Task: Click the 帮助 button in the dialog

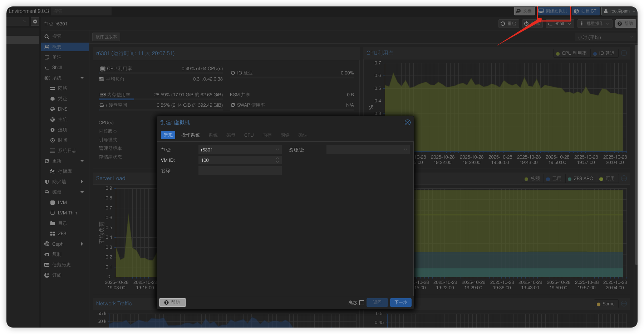Action: (x=172, y=302)
